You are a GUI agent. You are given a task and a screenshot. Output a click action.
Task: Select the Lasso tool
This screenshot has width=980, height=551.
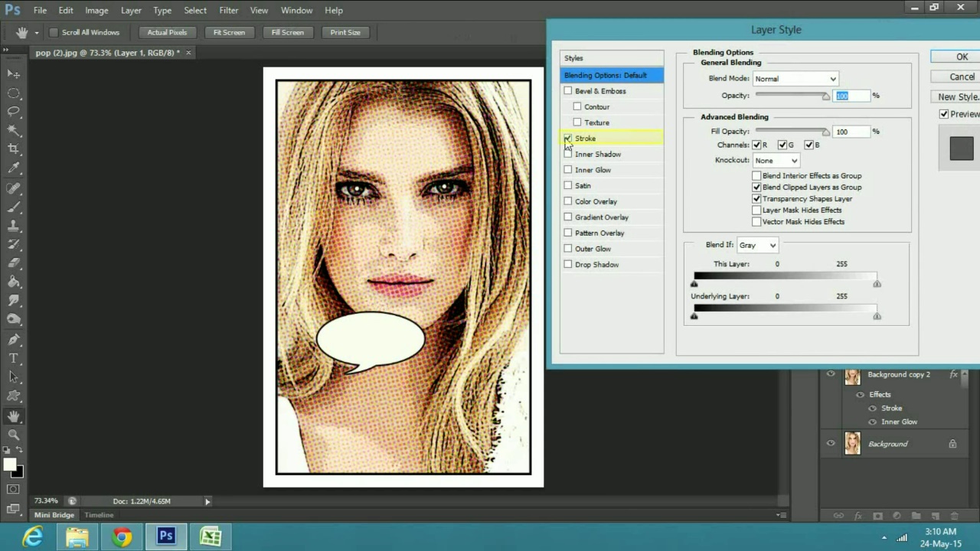point(14,112)
